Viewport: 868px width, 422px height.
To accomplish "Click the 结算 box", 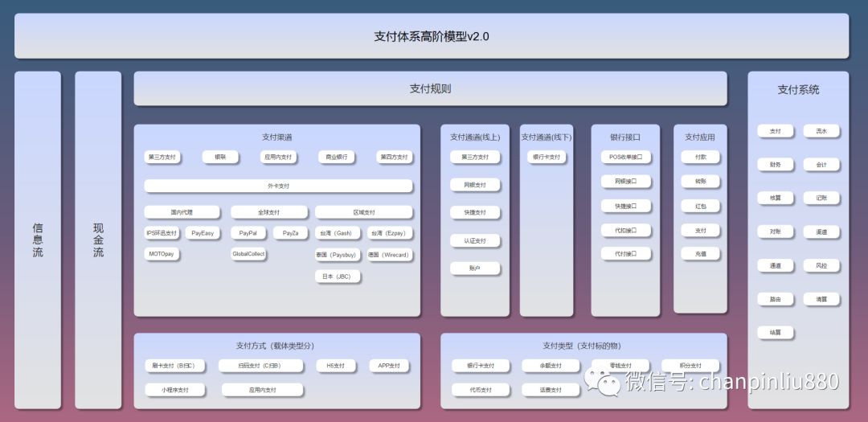I will (x=775, y=332).
